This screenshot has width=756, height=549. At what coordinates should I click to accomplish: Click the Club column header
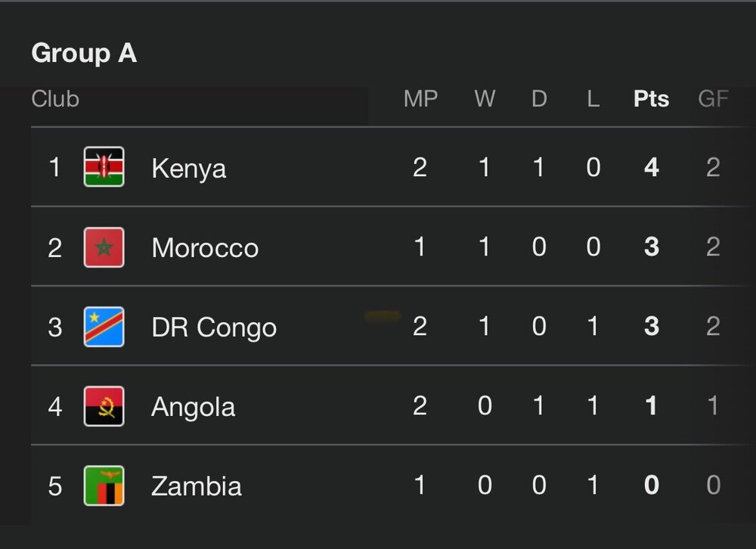tap(55, 99)
